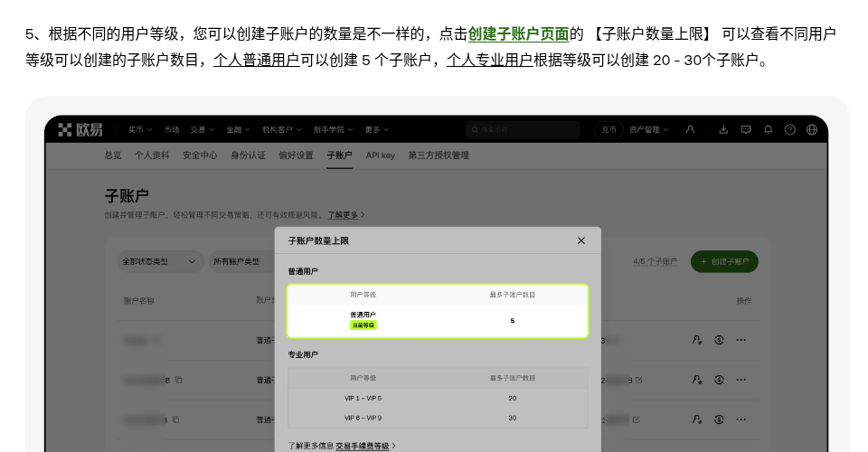Open the notifications bell icon
This screenshot has width=868, height=452.
pyautogui.click(x=769, y=129)
